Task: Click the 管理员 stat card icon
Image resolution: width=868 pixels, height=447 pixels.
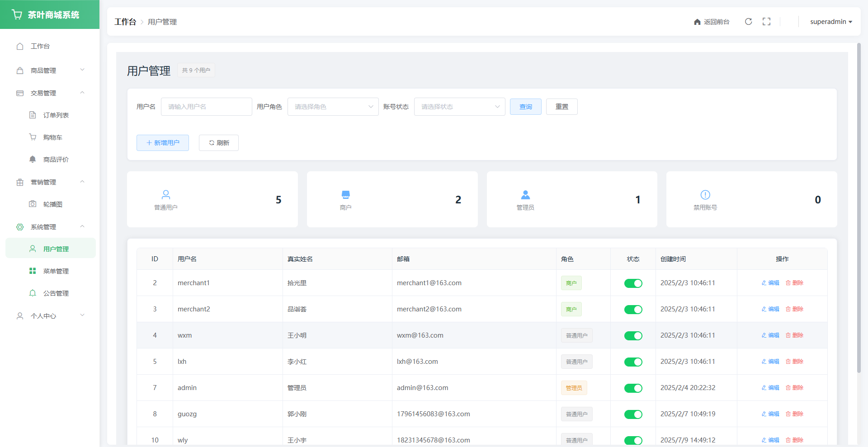Action: [x=525, y=195]
